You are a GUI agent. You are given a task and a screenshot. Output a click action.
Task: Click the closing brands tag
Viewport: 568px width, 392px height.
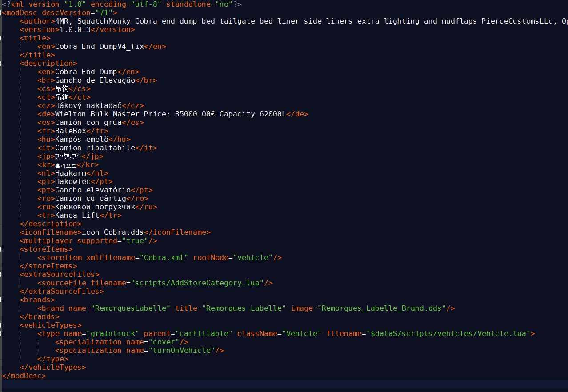click(40, 316)
